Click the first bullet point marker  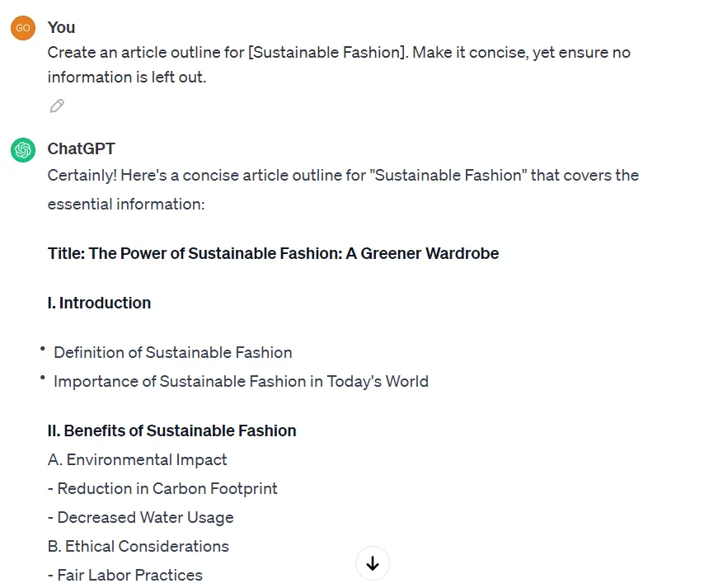pyautogui.click(x=42, y=349)
